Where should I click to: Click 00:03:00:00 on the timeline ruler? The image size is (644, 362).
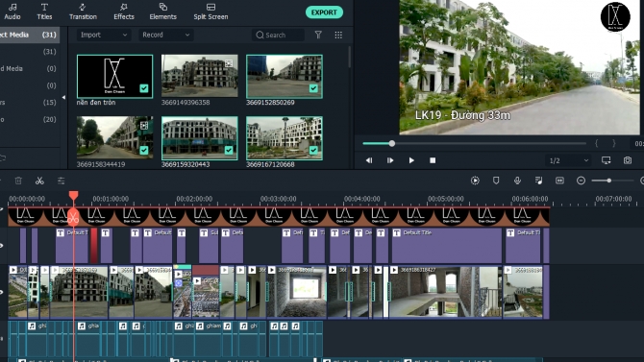pos(278,199)
